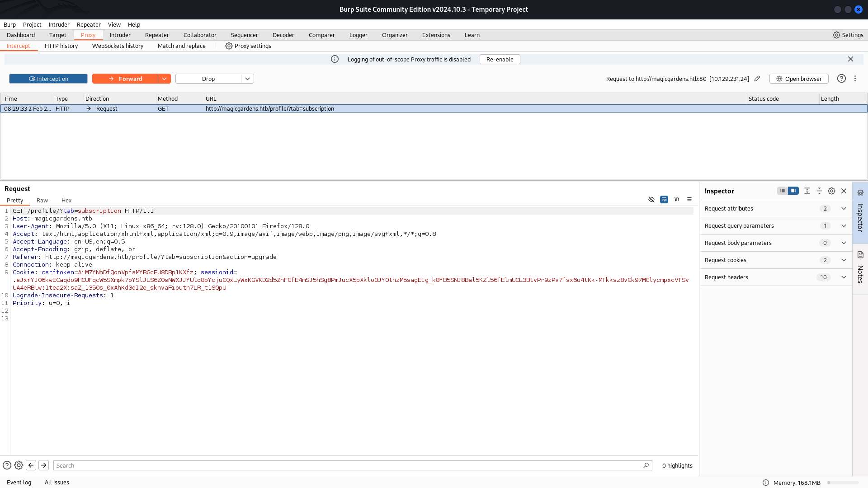Open the Repeater tool tab
Screen dimensions: 868x488
[x=157, y=35]
